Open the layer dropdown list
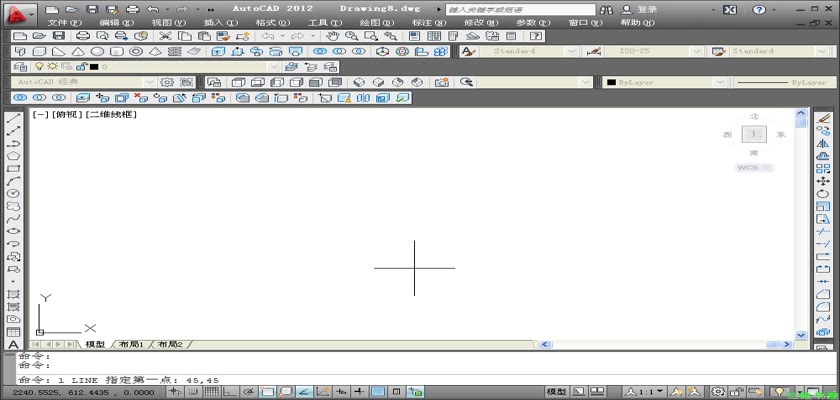This screenshot has height=400, width=840. coord(274,67)
